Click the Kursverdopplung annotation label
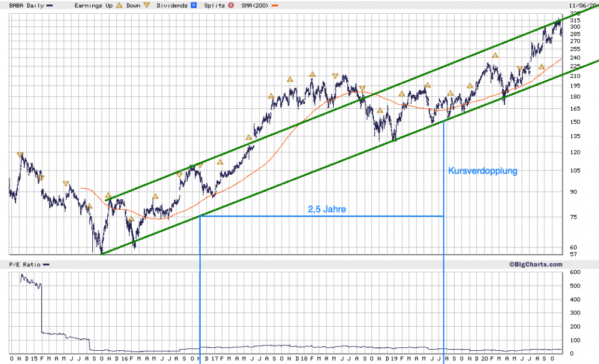Viewport: 599px width, 364px height. pyautogui.click(x=483, y=171)
